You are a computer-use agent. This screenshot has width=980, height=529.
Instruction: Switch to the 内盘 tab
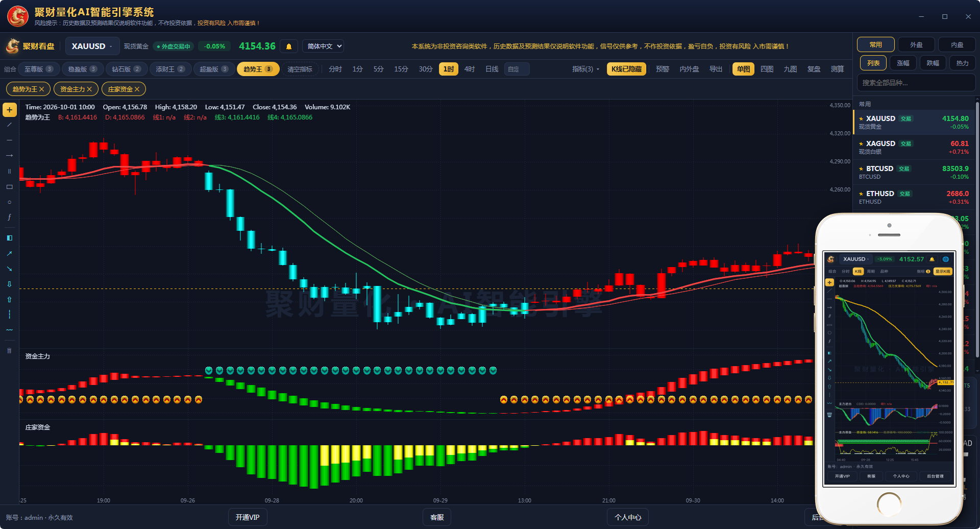click(x=957, y=45)
